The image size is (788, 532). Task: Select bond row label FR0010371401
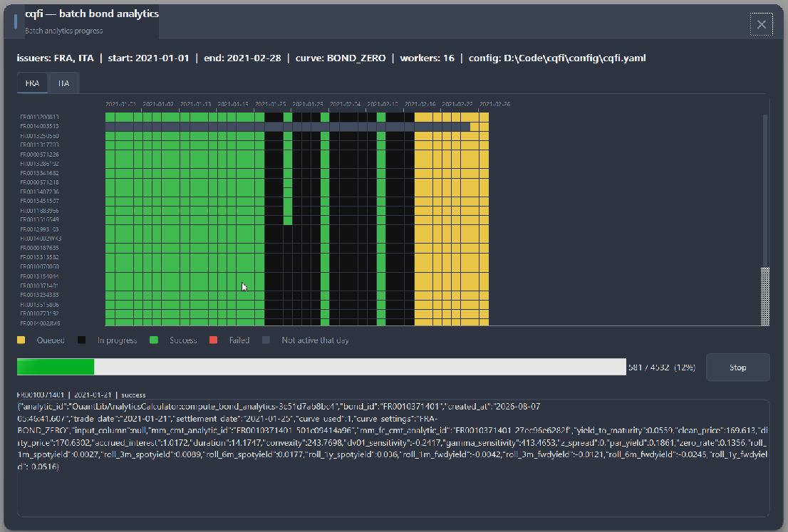coord(39,286)
